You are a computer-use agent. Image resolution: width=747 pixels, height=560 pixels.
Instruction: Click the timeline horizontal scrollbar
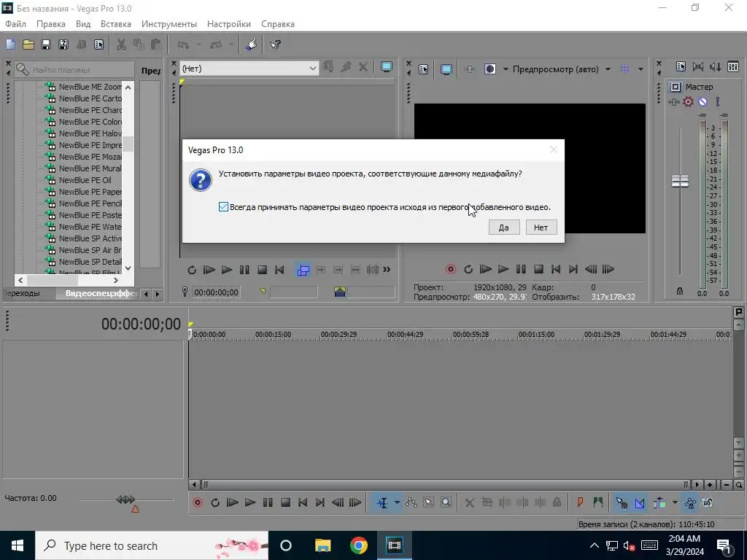pos(446,485)
